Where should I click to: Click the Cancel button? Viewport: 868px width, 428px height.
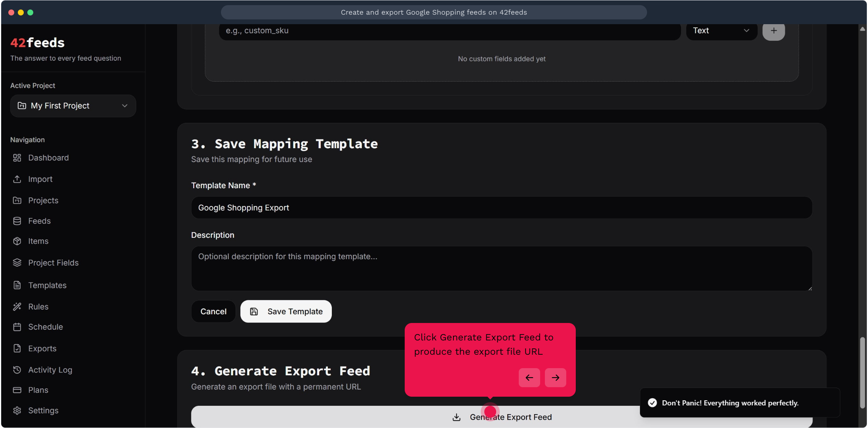pyautogui.click(x=213, y=311)
